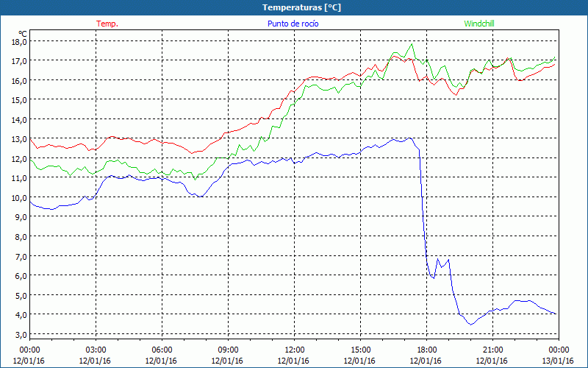Click the 5,0 y-axis value
Screen dimensions: 588x368
click(x=21, y=295)
